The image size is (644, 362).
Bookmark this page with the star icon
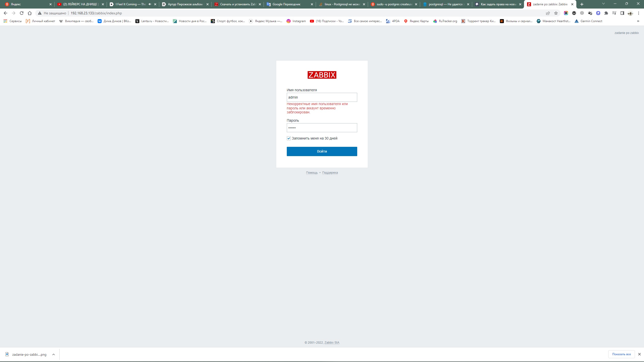[556, 13]
